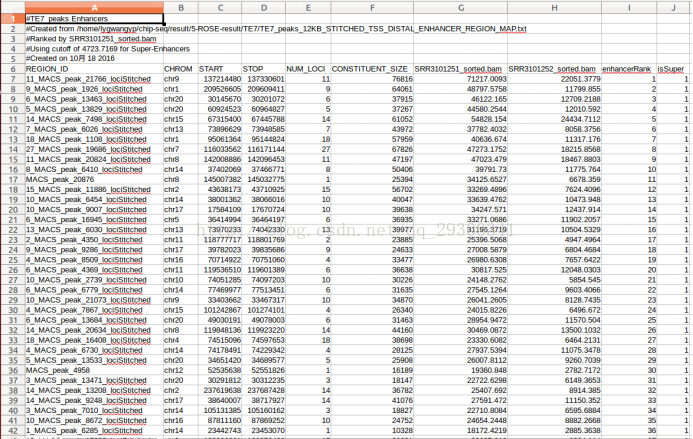The image size is (693, 439).
Task: Click the CONSTITUENT_SIZE header cell
Action: click(372, 69)
